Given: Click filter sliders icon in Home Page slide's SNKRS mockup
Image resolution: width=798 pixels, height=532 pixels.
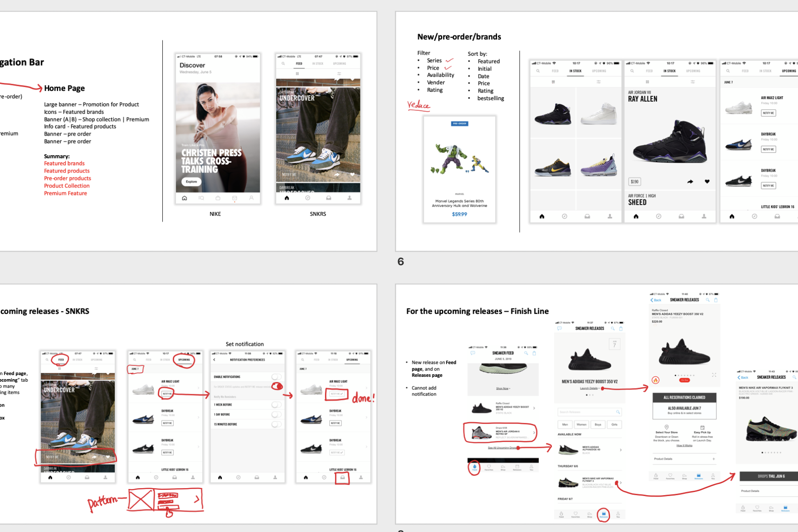Looking at the screenshot, I should click(x=339, y=74).
